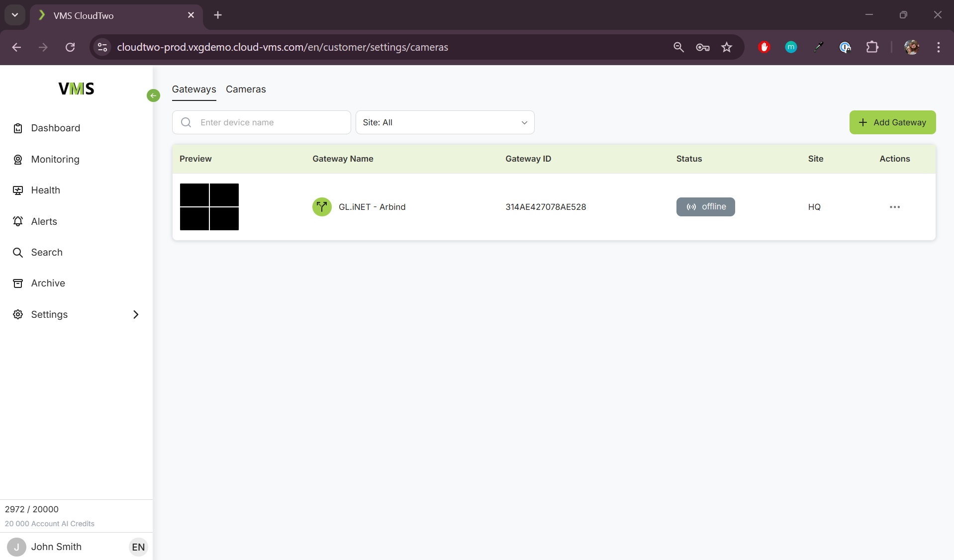Click the offline status badge
Screen dimensions: 954x560
click(705, 207)
